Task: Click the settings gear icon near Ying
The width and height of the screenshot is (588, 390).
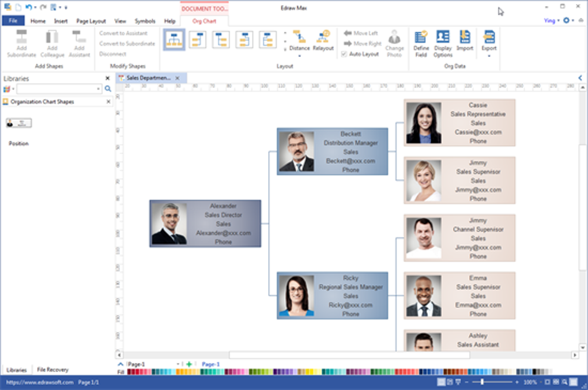Action: click(x=566, y=20)
